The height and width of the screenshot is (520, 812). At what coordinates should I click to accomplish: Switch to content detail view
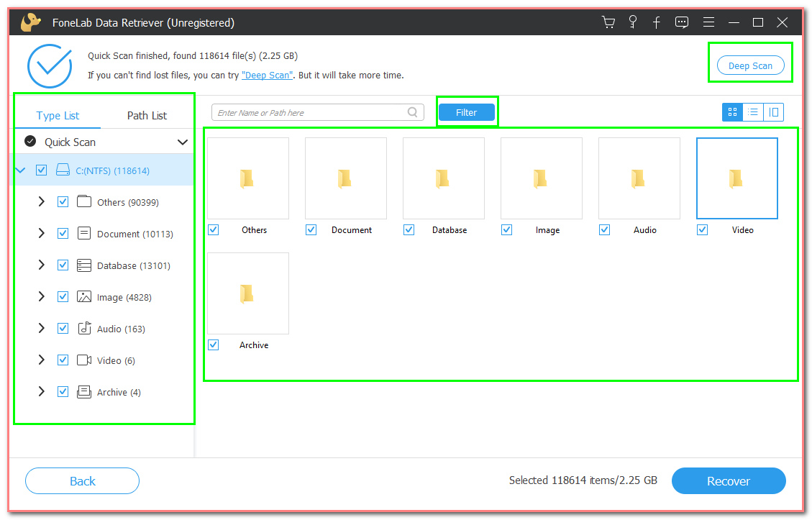point(773,112)
